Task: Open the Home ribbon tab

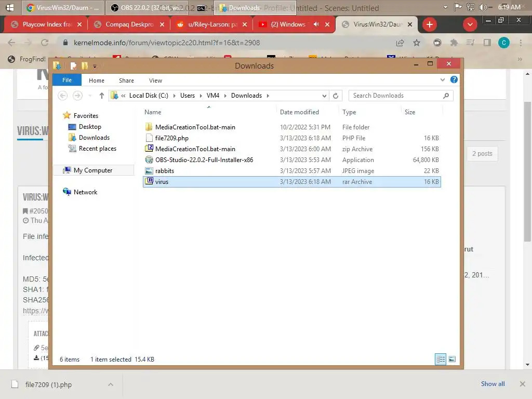Action: (96, 81)
